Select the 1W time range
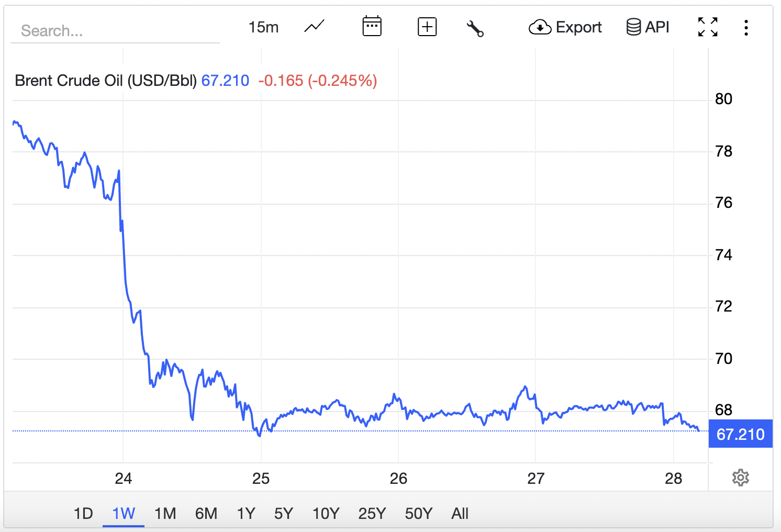The width and height of the screenshot is (781, 532). (x=124, y=513)
